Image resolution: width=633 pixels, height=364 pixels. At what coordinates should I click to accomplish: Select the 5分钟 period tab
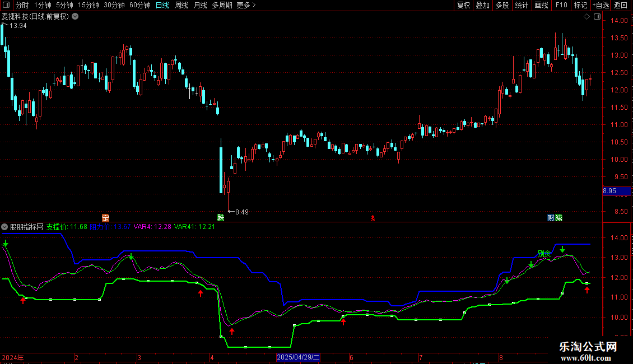64,5
